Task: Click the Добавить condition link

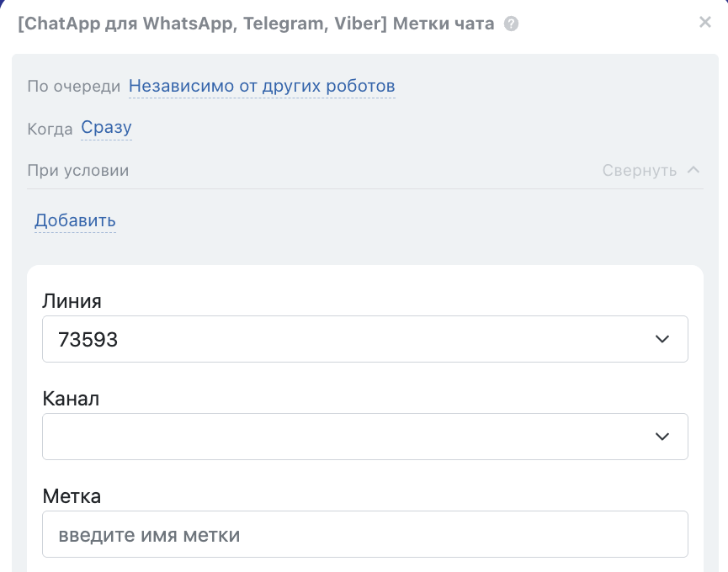Action: point(75,221)
